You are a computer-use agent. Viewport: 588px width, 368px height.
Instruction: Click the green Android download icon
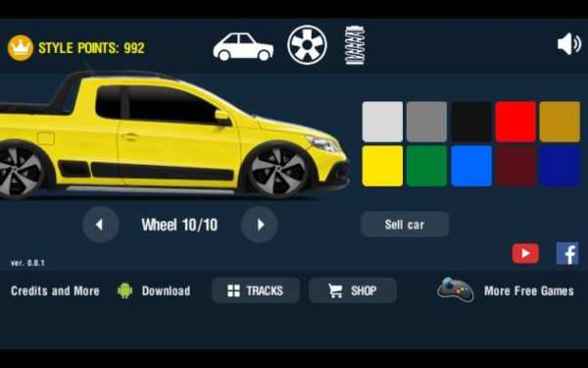124,290
